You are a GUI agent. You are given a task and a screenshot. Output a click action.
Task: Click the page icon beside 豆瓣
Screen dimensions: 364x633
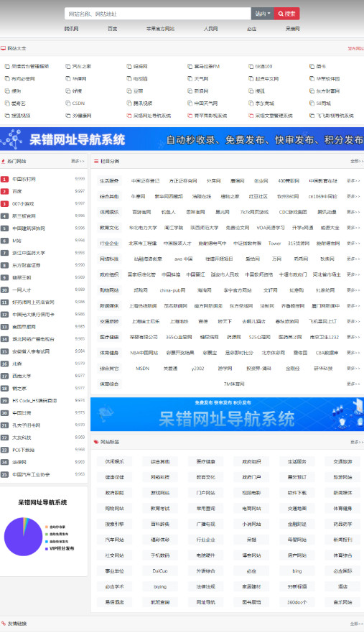(129, 91)
